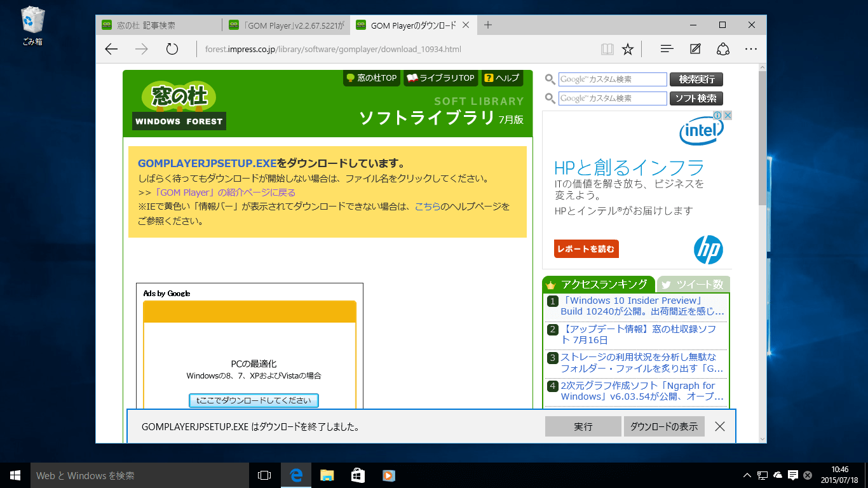Click the browser forward arrow
Viewport: 868px width, 488px height.
[141, 49]
